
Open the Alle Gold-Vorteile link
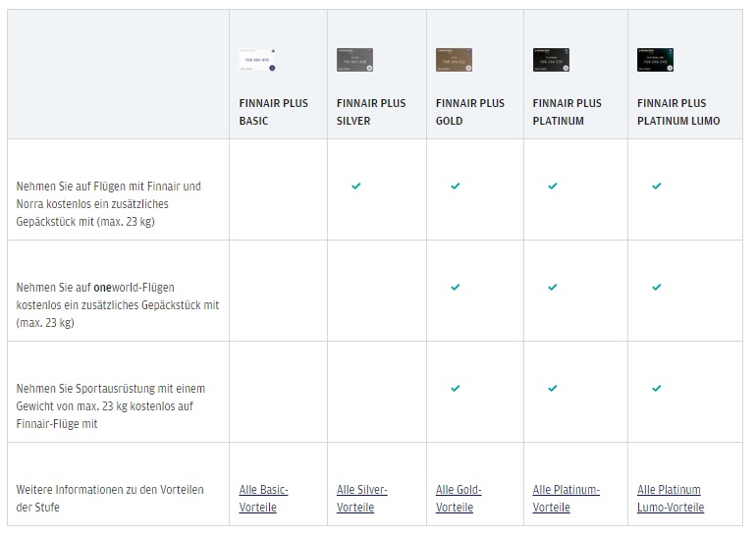coord(459,499)
